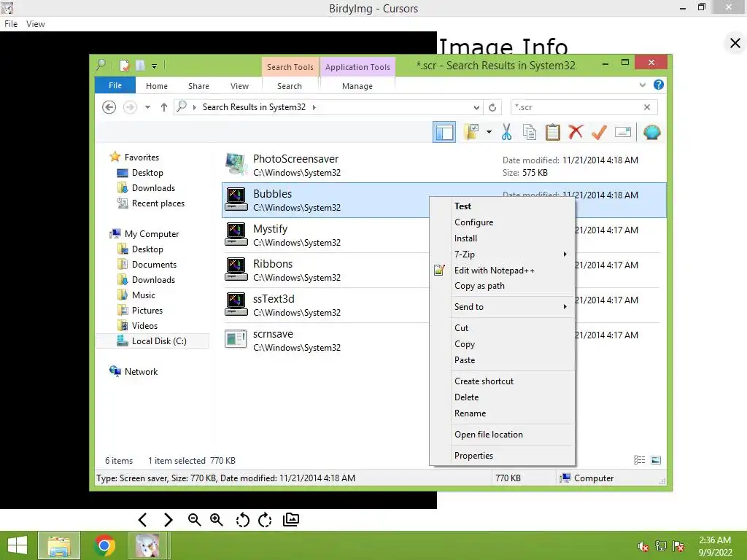Choose Rename in context menu
This screenshot has width=747, height=560.
pos(502,413)
